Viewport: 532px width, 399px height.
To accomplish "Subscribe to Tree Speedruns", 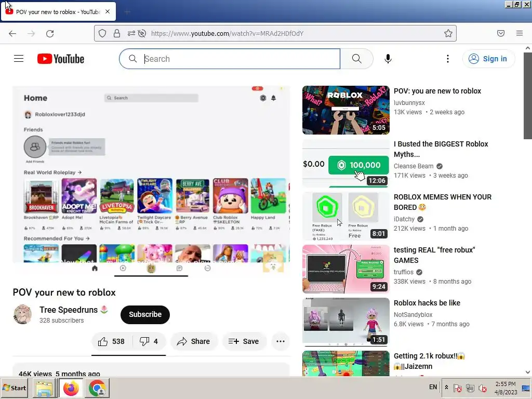I will pos(145,314).
